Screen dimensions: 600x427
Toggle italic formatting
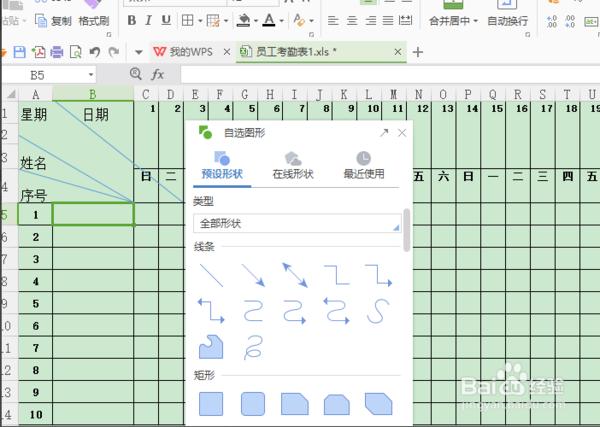click(148, 20)
